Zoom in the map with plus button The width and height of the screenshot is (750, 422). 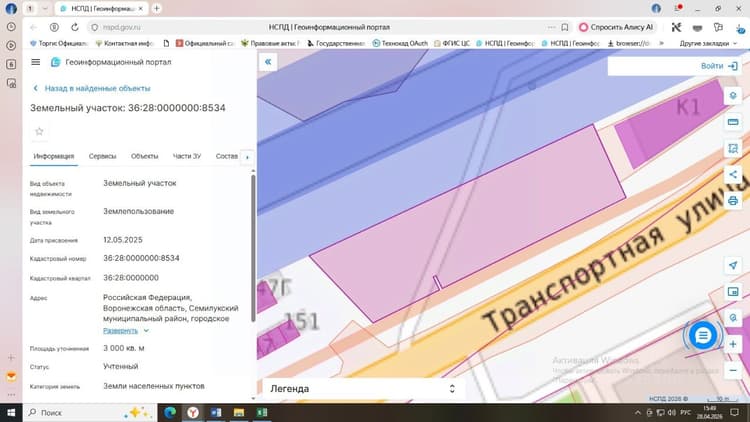point(733,344)
